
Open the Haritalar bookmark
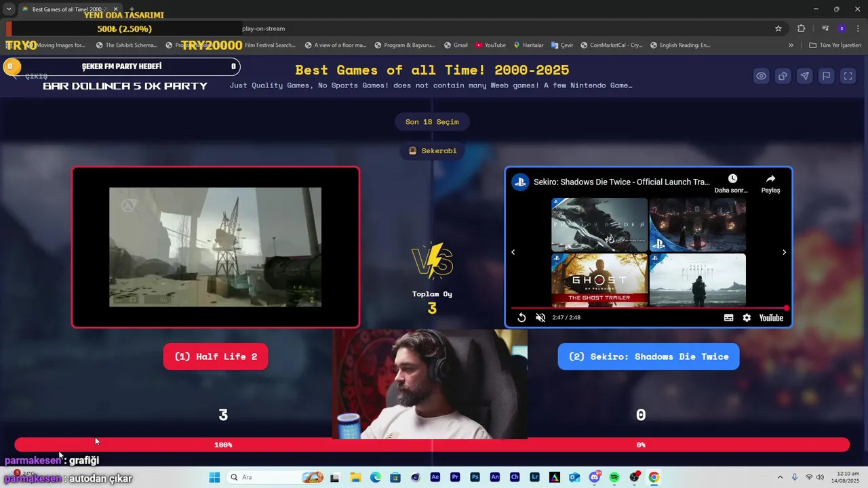[x=528, y=45]
